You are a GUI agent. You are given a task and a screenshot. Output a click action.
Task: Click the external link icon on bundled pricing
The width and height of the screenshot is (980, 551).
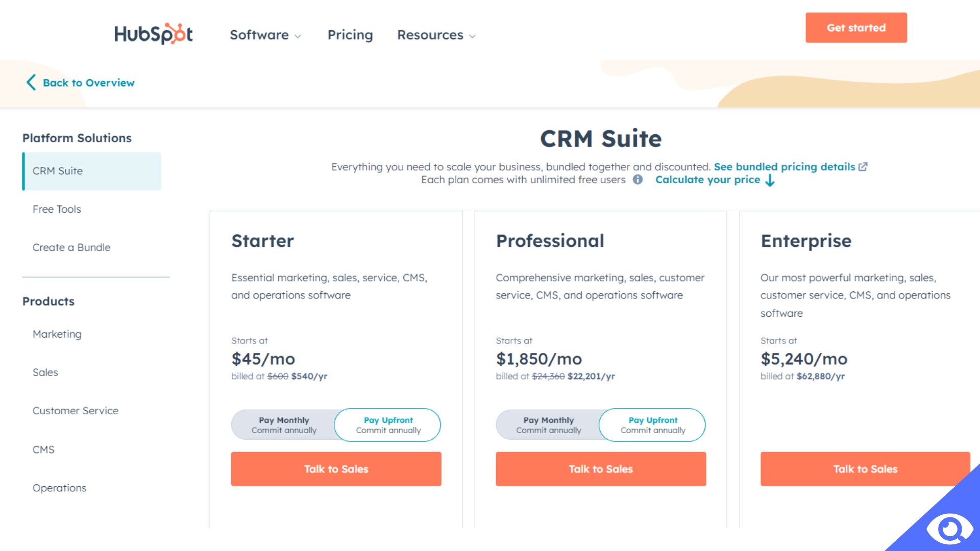point(864,166)
